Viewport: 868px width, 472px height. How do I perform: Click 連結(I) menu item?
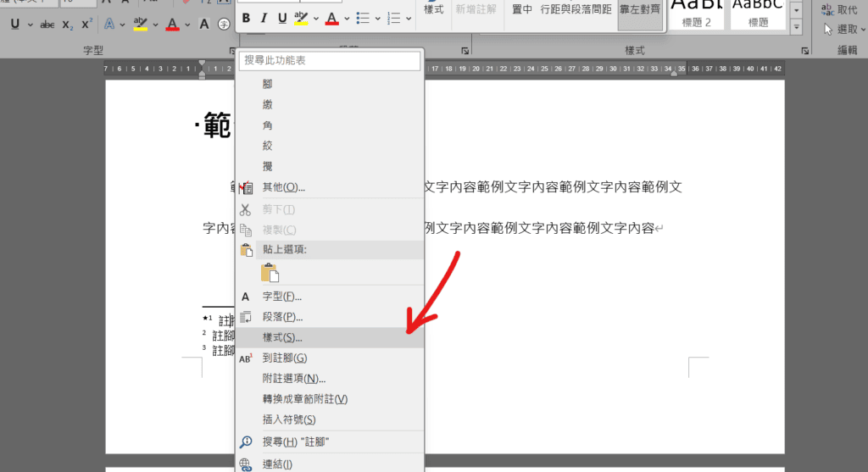[x=330, y=464]
